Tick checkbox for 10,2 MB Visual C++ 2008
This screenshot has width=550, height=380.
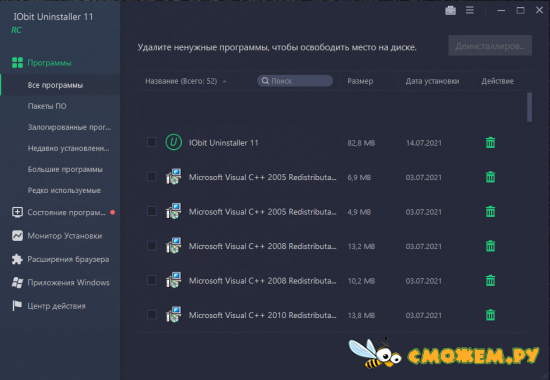click(152, 280)
